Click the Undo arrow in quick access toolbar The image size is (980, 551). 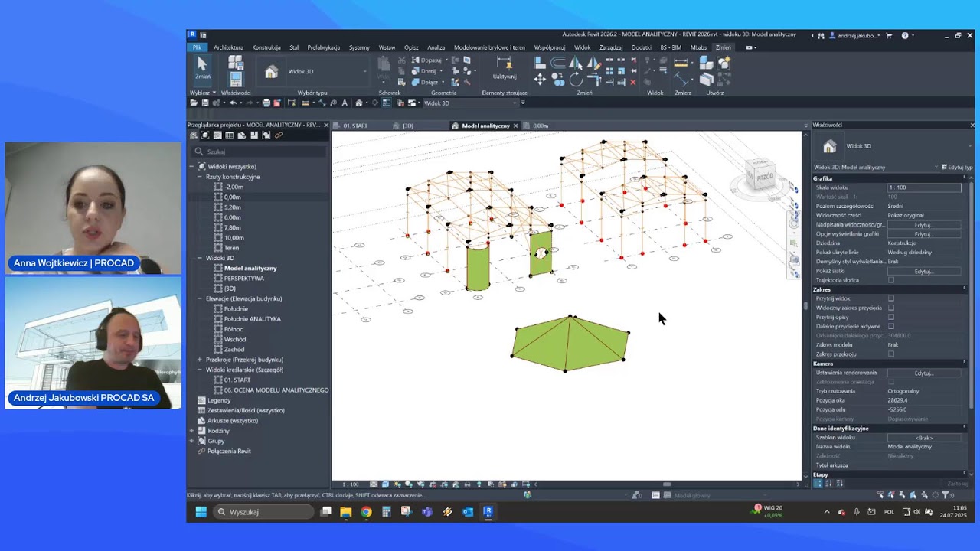tap(233, 103)
